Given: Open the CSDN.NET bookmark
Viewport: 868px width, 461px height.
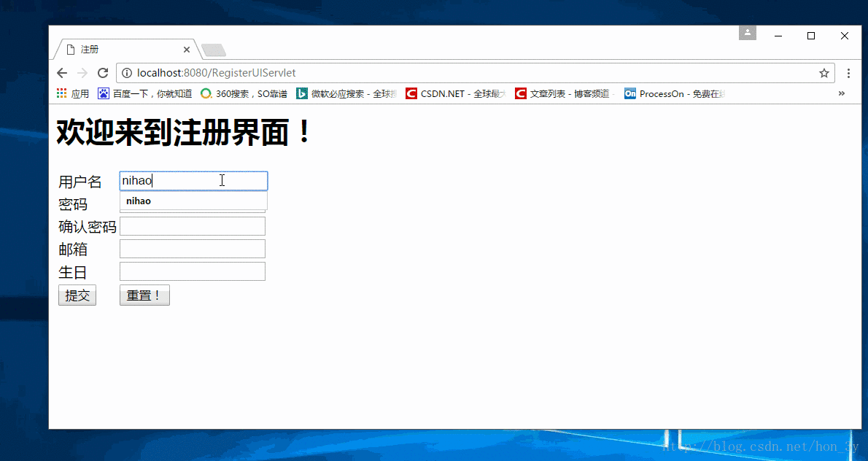Looking at the screenshot, I should click(456, 94).
